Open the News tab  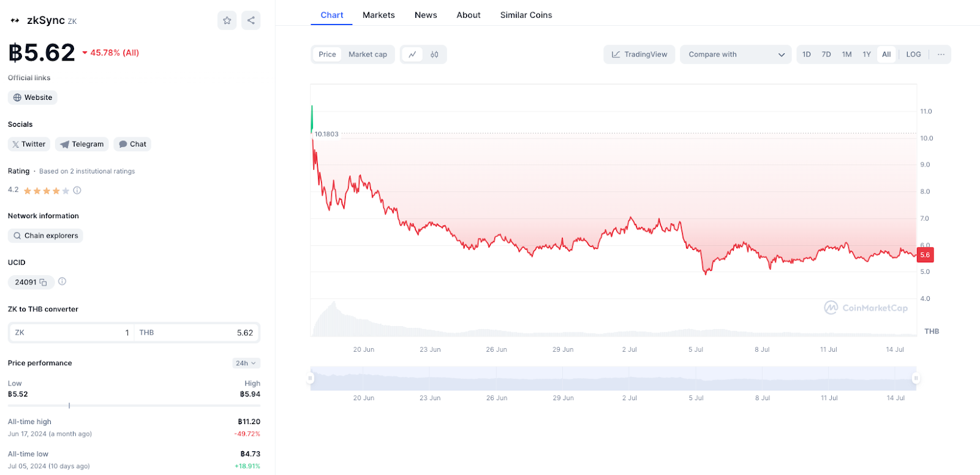pyautogui.click(x=426, y=15)
